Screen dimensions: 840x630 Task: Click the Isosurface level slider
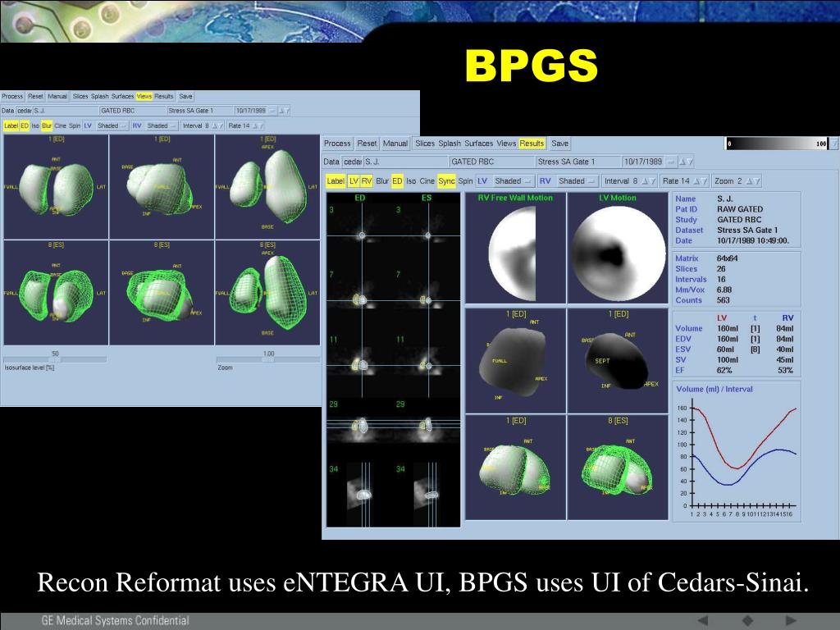point(55,359)
